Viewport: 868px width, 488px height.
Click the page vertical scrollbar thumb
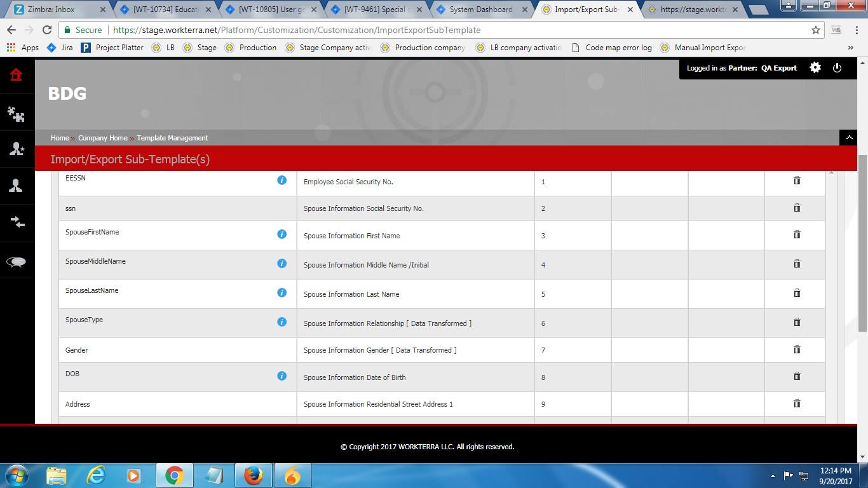862,241
